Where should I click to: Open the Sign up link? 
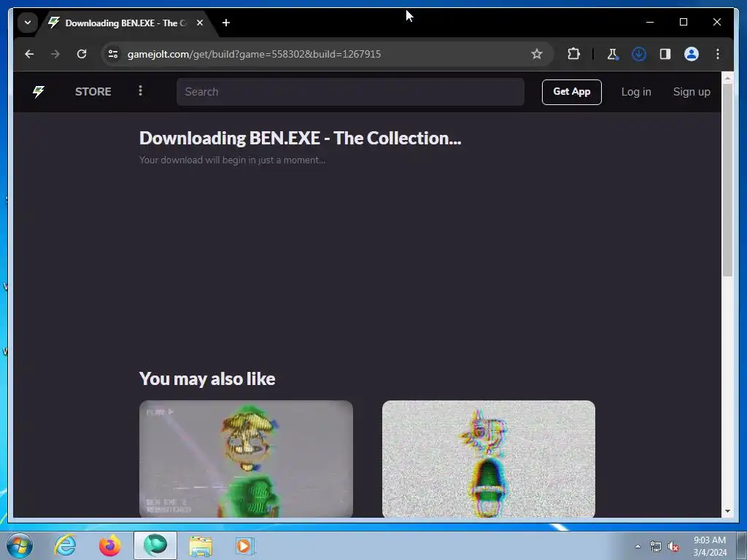(692, 92)
